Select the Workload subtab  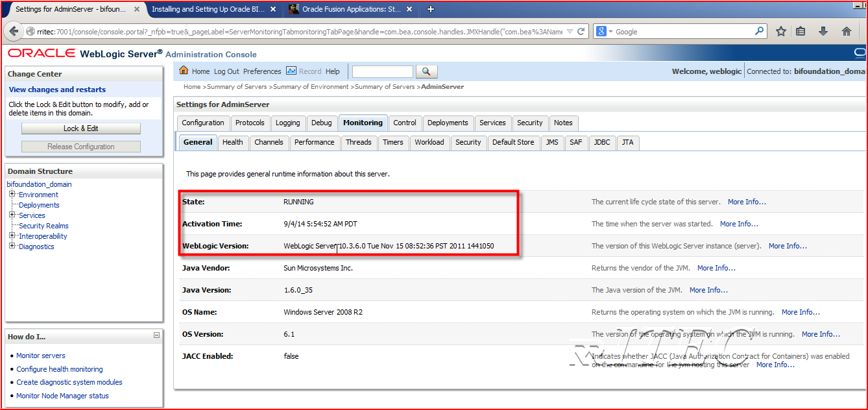point(429,142)
